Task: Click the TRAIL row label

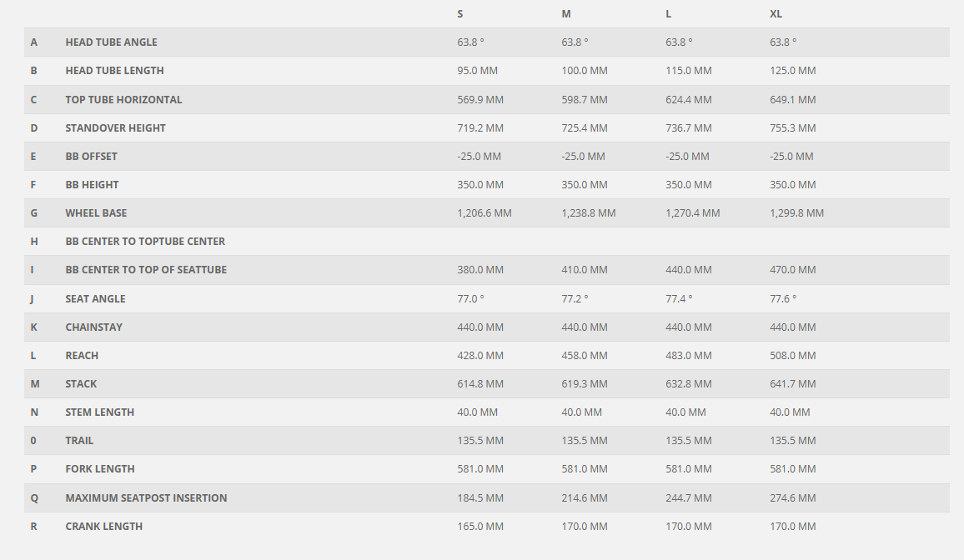Action: click(x=79, y=441)
